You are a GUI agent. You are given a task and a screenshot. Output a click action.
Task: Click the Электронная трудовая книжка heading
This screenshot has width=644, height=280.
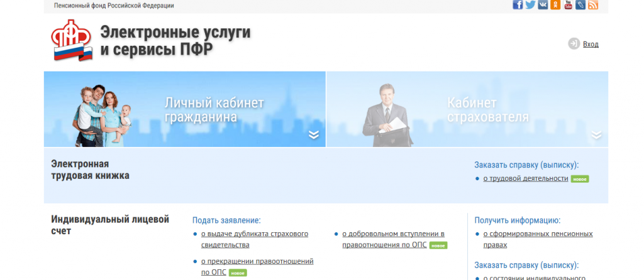point(91,170)
